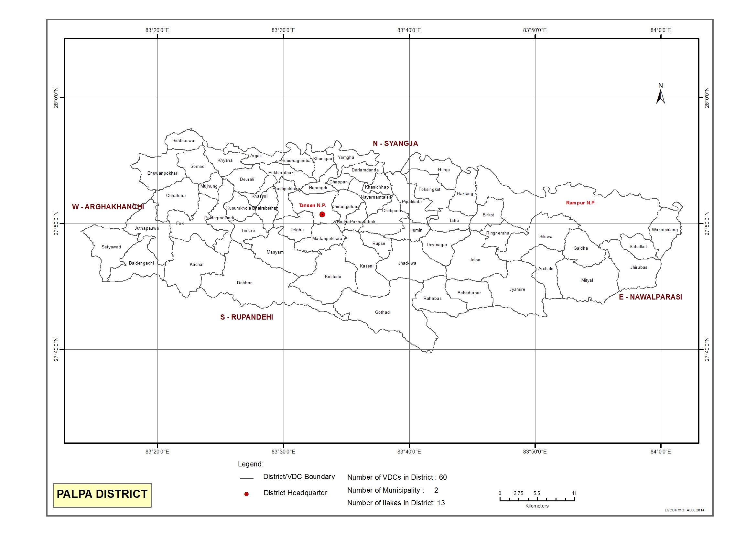Click the red dot icon in the legend
Viewport: 756px width, 535px height.
tap(246, 494)
